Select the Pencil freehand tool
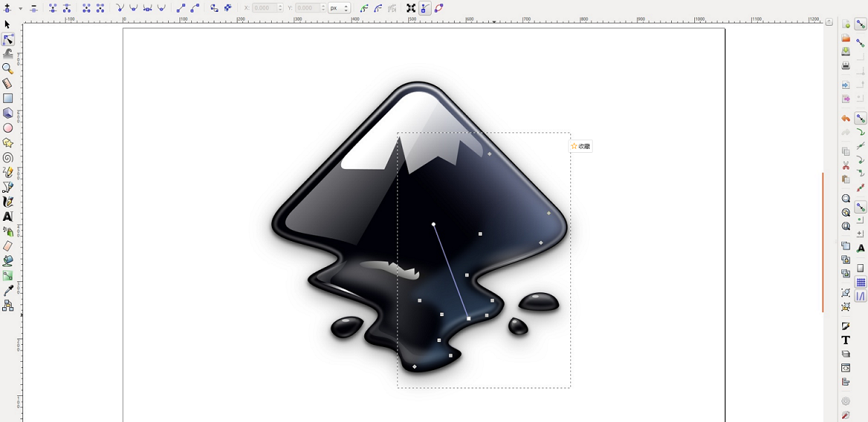The image size is (868, 422). pos(8,172)
